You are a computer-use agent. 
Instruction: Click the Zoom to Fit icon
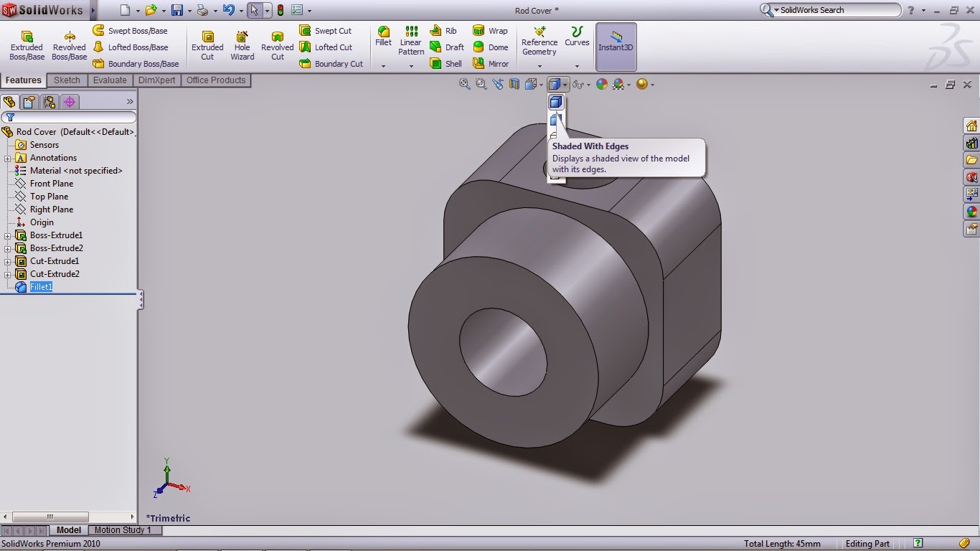click(465, 84)
